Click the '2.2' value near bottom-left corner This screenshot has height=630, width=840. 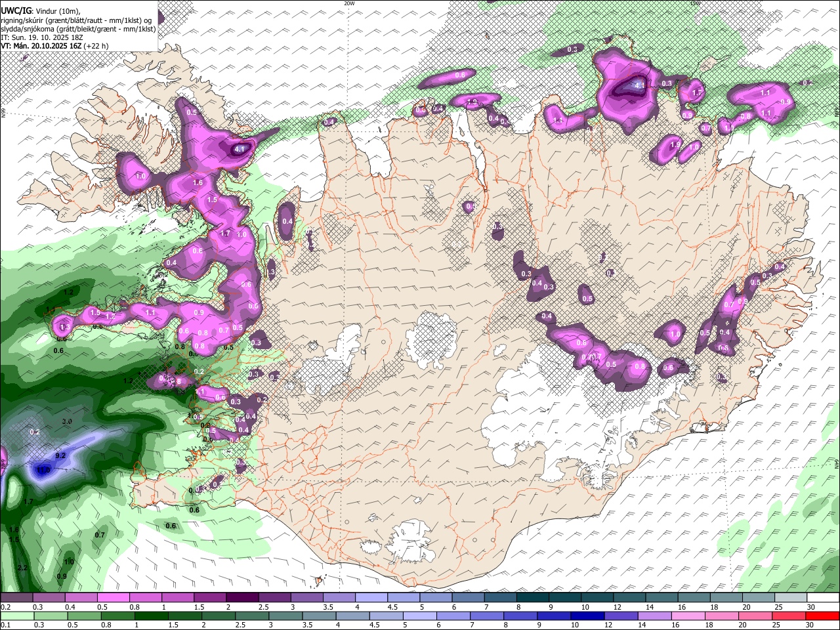coord(23,568)
